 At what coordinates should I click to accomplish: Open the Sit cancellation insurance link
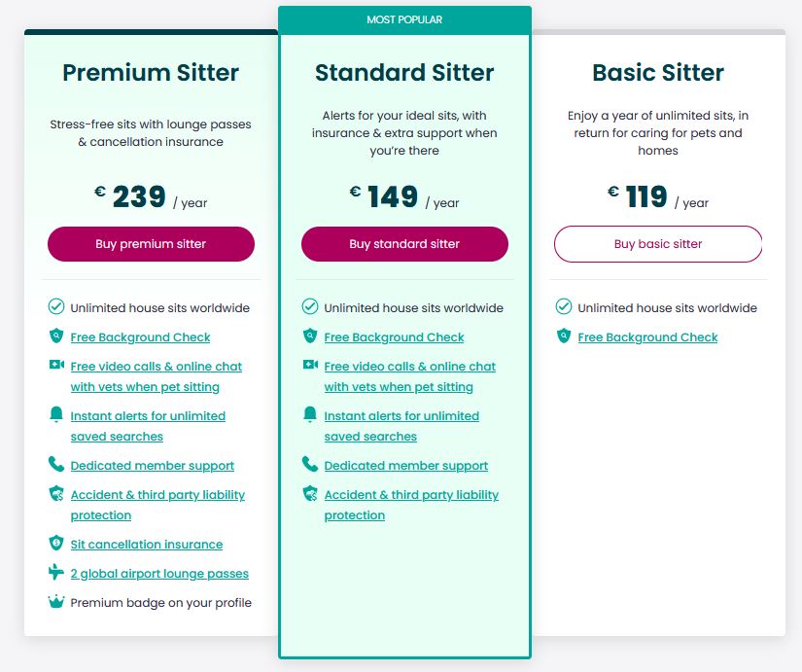click(x=147, y=545)
